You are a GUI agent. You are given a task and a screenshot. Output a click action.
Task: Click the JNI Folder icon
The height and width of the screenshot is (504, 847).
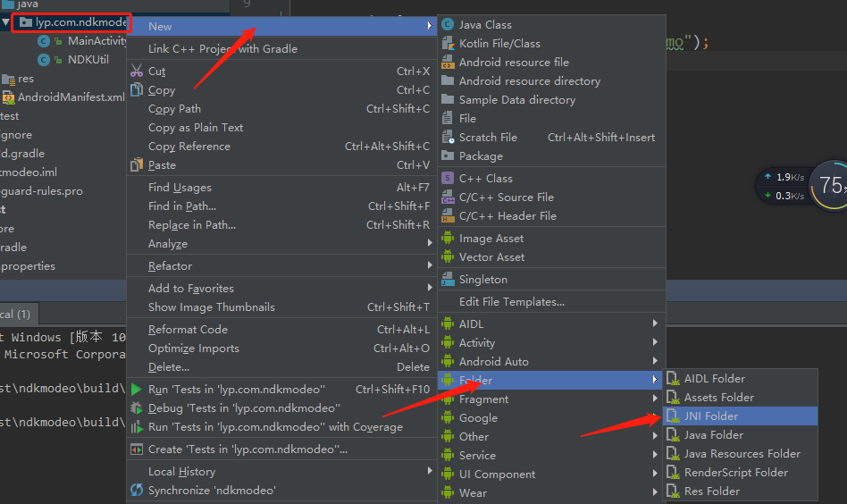pos(673,416)
